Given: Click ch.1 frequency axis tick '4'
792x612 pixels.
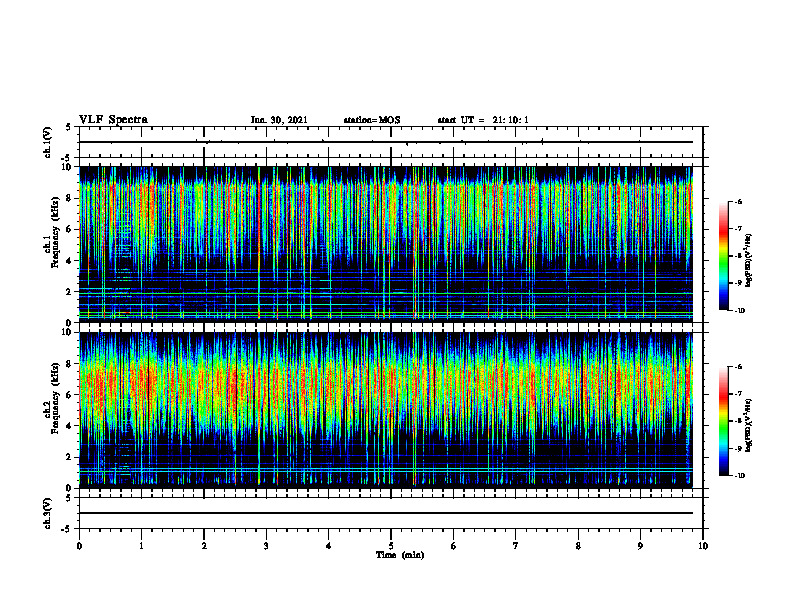Looking at the screenshot, I should click(x=70, y=261).
